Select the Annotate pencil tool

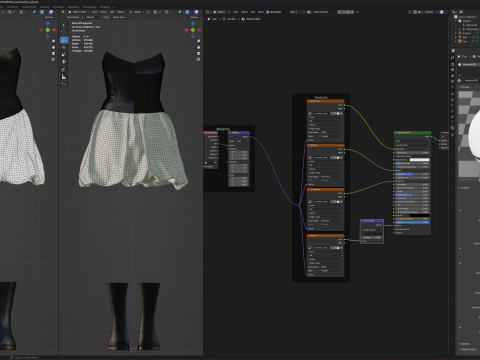64,69
